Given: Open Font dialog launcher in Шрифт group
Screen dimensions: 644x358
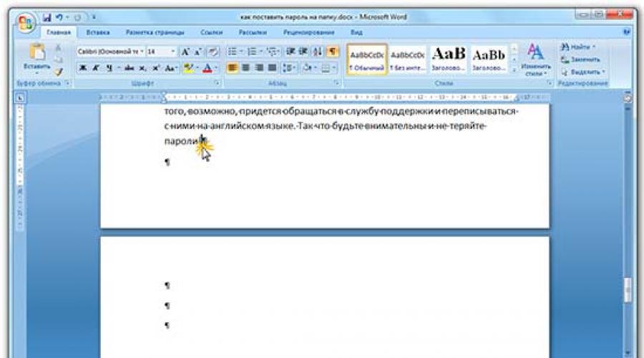Looking at the screenshot, I should point(216,84).
